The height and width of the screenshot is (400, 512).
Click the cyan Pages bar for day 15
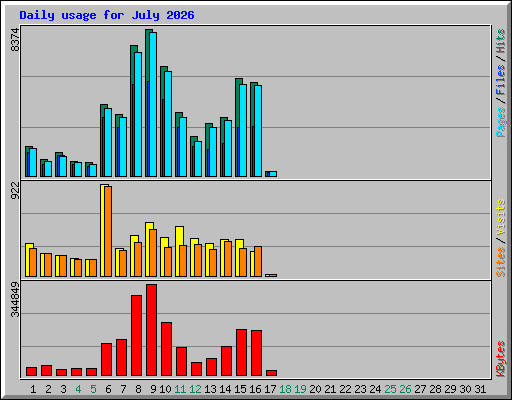[243, 130]
